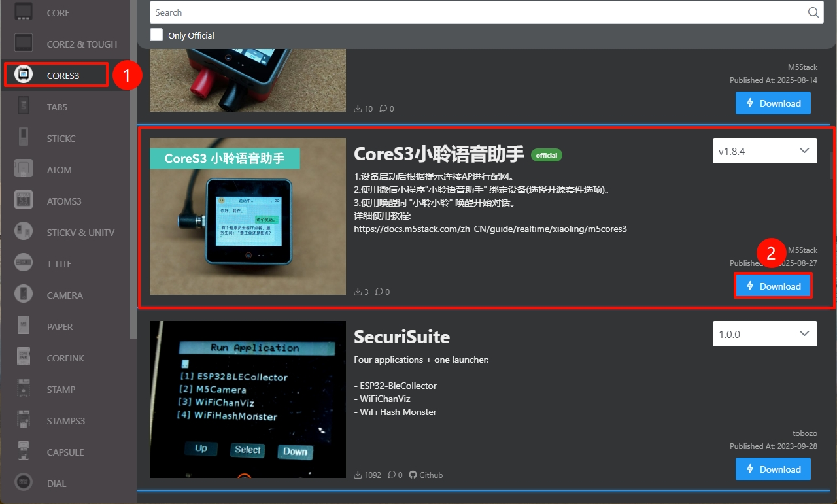Screen dimensions: 837x504
Task: Open the SecuriSuite Github icon link
Action: pyautogui.click(x=413, y=475)
